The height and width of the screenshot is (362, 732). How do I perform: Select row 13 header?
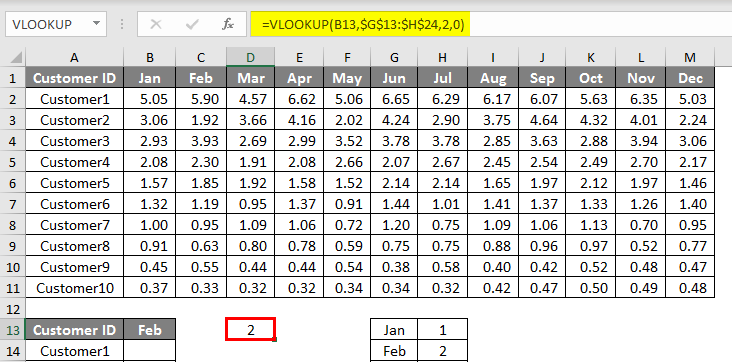[13, 330]
